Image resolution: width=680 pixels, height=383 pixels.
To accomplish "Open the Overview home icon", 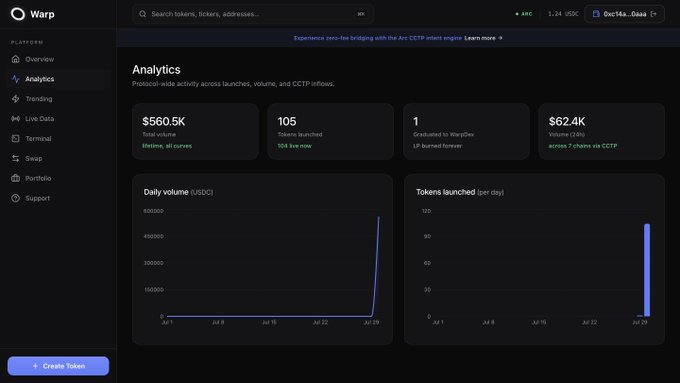I will coord(16,59).
